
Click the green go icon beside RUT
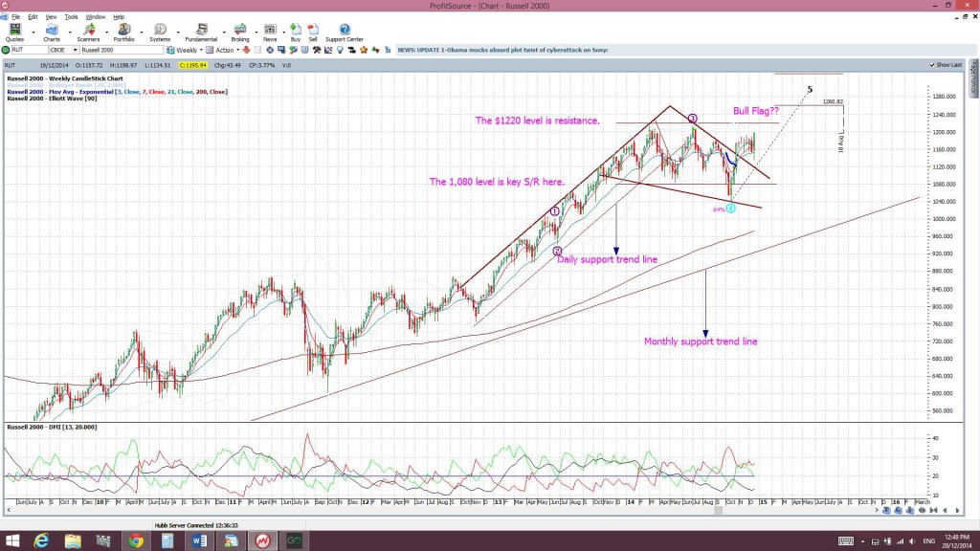6,50
